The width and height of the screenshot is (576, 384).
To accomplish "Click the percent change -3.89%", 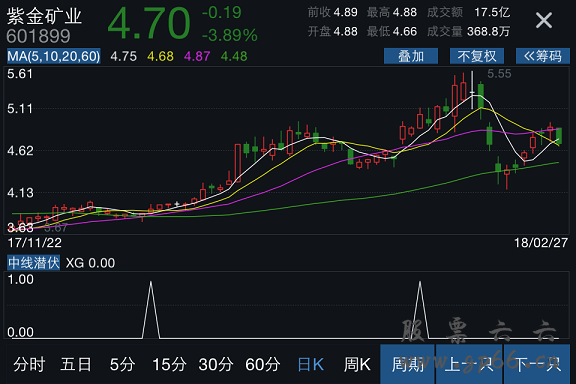I will point(230,35).
